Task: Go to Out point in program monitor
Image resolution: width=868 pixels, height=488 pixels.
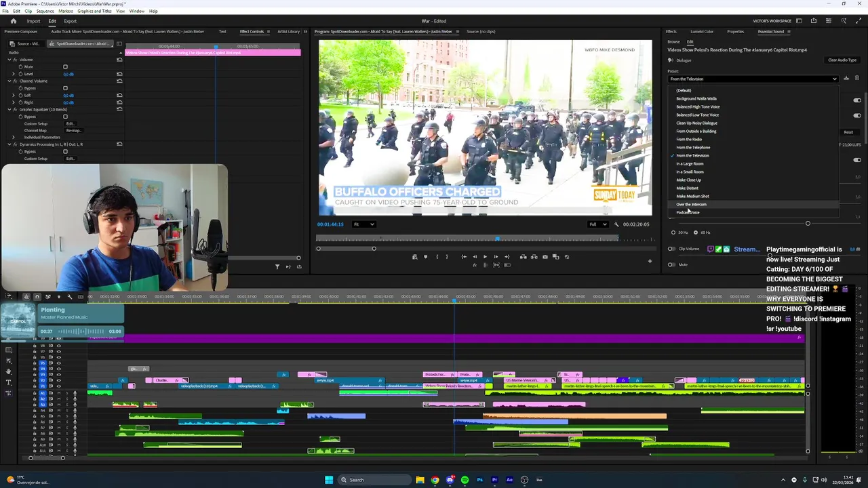Action: pos(506,257)
